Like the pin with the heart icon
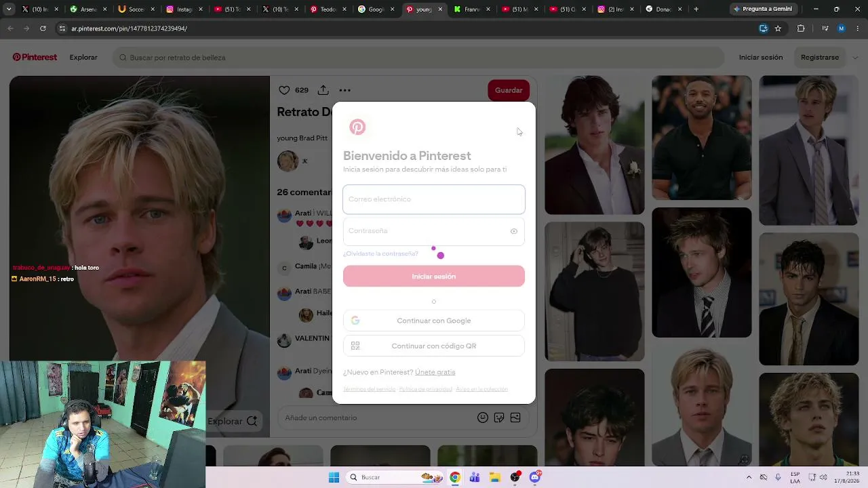Screen dimensions: 868x488 point(284,90)
